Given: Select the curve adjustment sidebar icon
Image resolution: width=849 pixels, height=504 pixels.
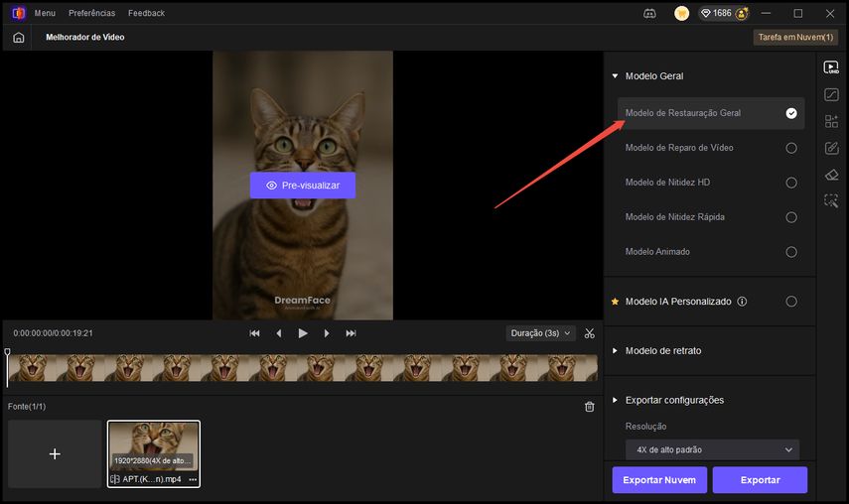Looking at the screenshot, I should (x=831, y=94).
